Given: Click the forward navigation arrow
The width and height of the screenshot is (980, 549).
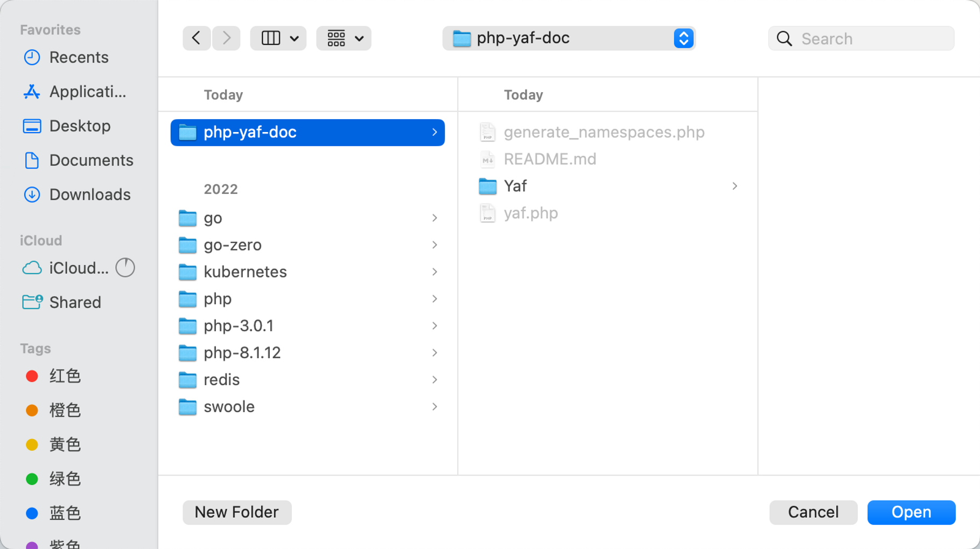Looking at the screenshot, I should pos(226,38).
